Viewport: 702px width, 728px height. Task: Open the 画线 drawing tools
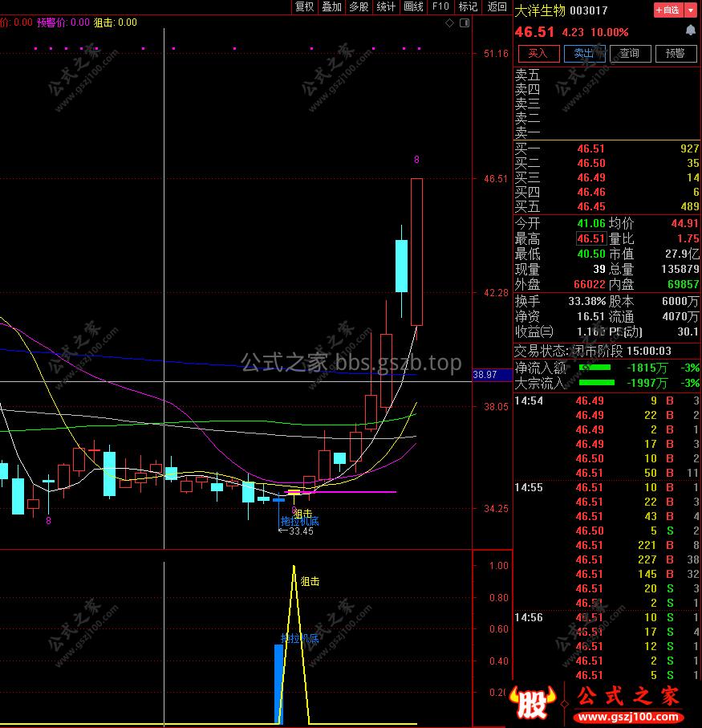point(413,6)
